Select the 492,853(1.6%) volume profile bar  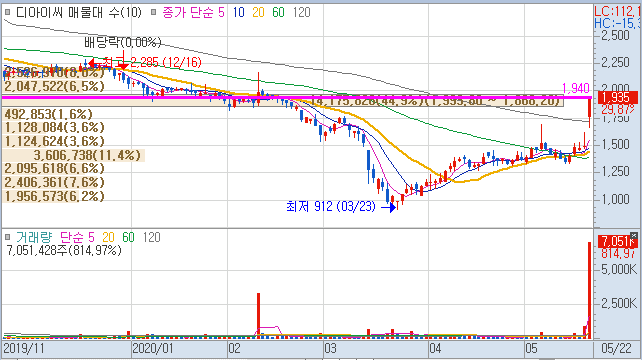pyautogui.click(x=48, y=114)
